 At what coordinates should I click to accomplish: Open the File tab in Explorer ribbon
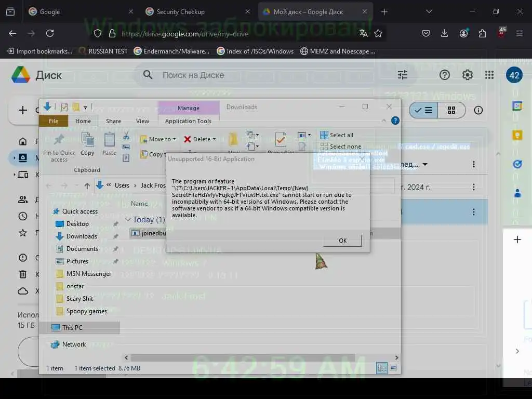coord(54,121)
